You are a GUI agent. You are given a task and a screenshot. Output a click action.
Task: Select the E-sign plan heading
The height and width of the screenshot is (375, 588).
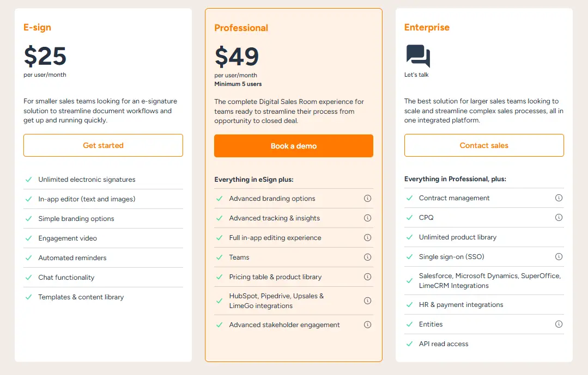coord(37,28)
